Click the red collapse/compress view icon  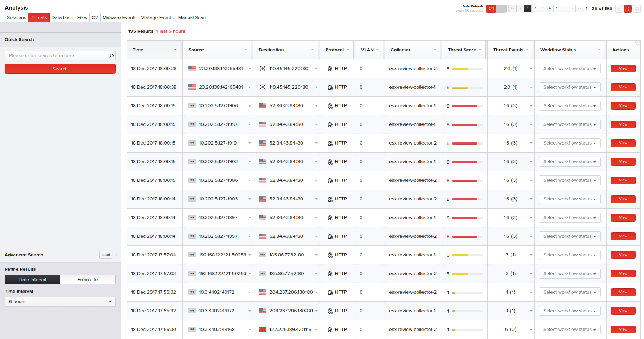(x=627, y=9)
